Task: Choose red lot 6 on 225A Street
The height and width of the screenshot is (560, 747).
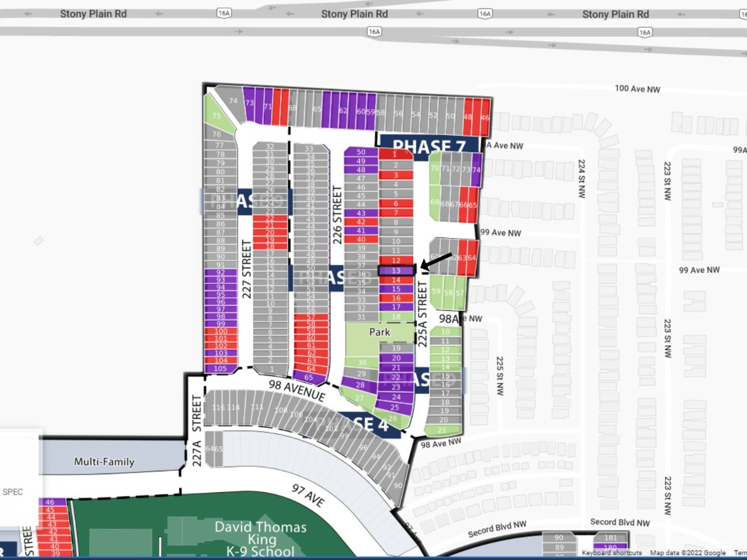Action: pyautogui.click(x=396, y=204)
